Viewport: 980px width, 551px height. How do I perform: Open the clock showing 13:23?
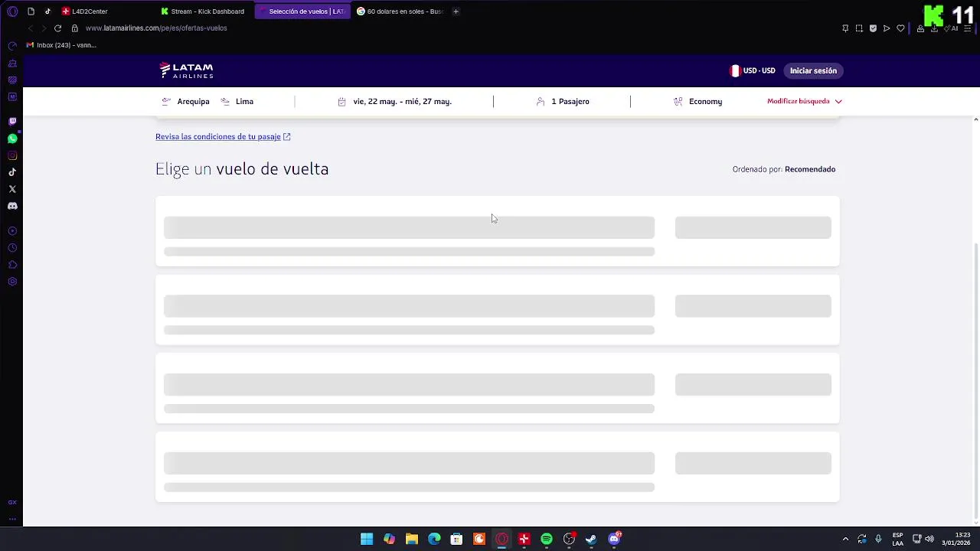956,540
